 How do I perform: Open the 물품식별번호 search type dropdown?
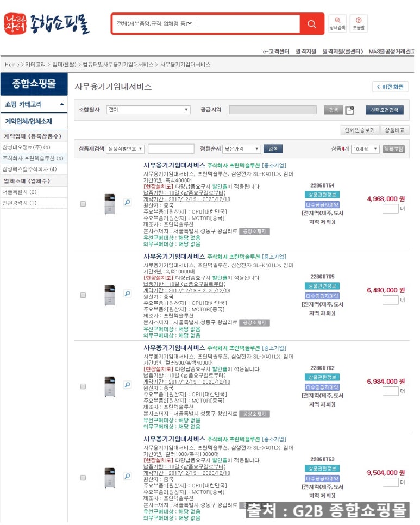coord(125,149)
